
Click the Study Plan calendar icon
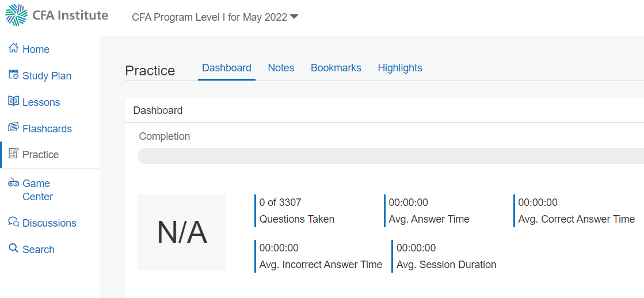point(14,75)
